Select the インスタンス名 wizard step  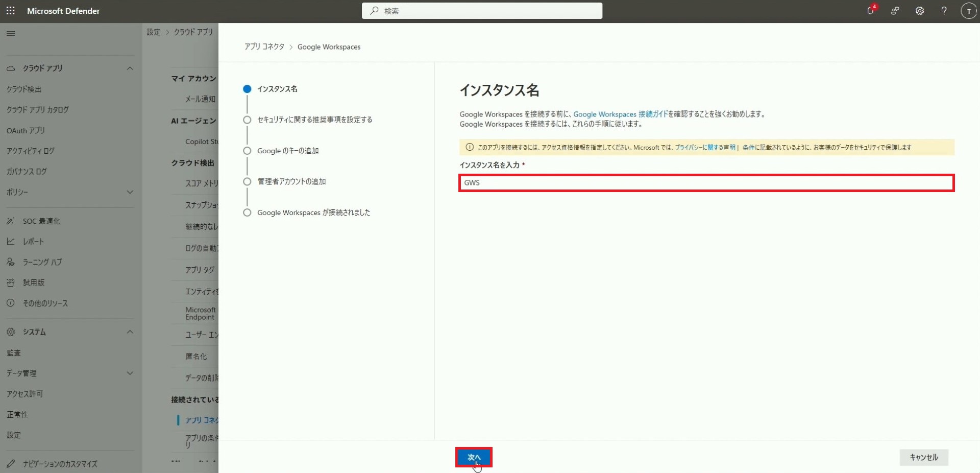[x=277, y=89]
